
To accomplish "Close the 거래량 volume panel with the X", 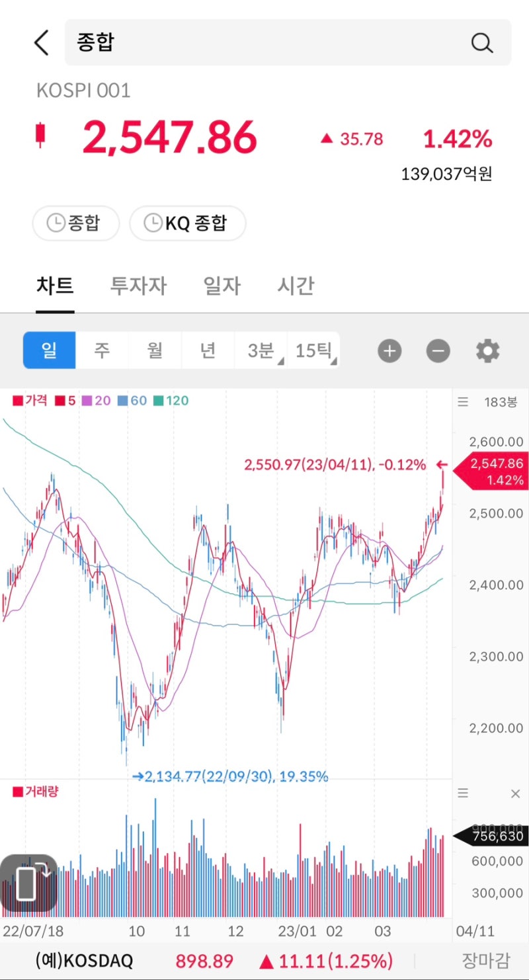I will [x=515, y=793].
